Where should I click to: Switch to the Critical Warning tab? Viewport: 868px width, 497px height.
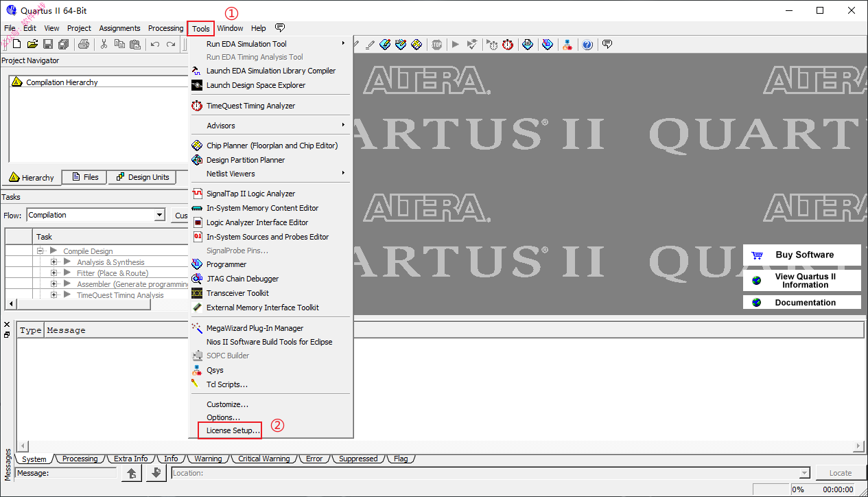[x=264, y=459]
